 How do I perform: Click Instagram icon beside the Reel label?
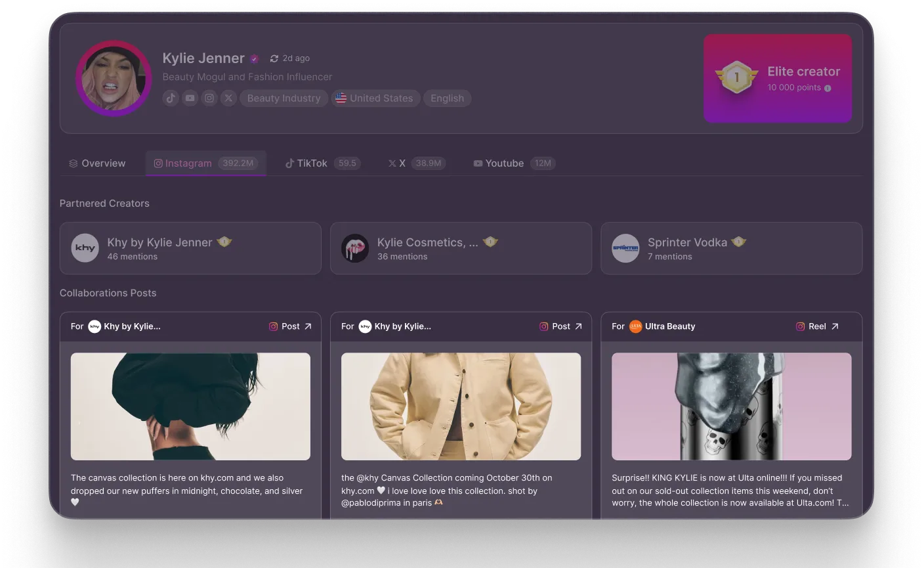(801, 326)
